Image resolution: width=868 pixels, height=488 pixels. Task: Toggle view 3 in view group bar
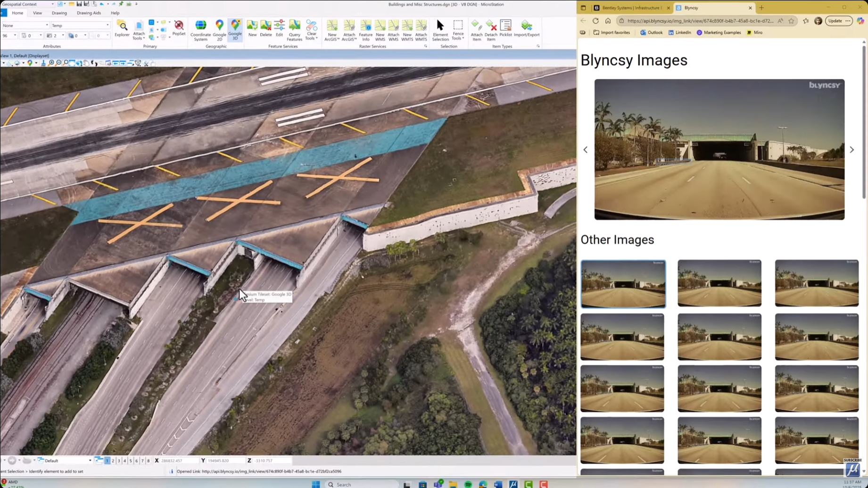pyautogui.click(x=119, y=461)
